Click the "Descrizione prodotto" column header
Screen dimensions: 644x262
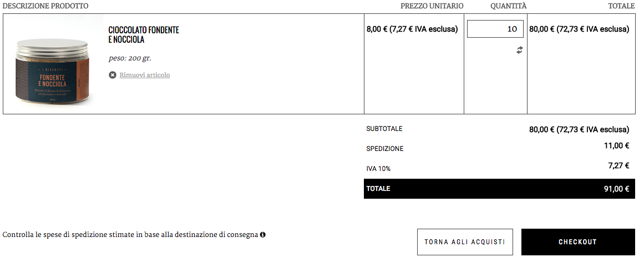coord(45,6)
